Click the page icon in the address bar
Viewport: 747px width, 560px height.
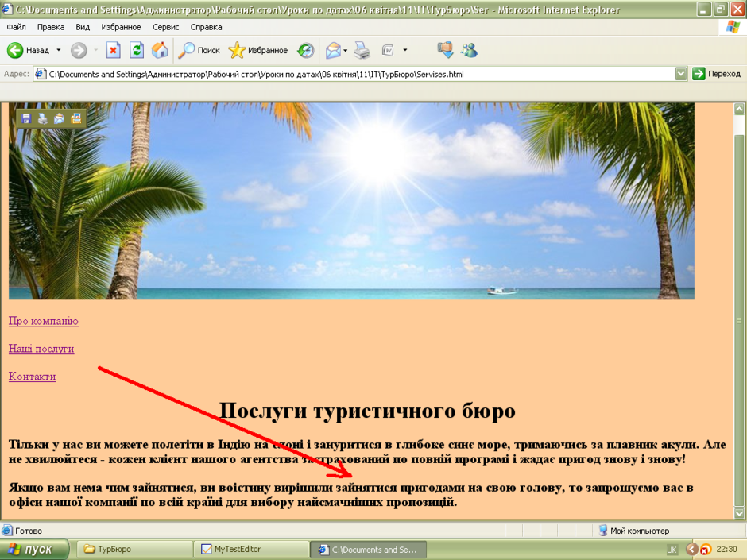pos(41,75)
